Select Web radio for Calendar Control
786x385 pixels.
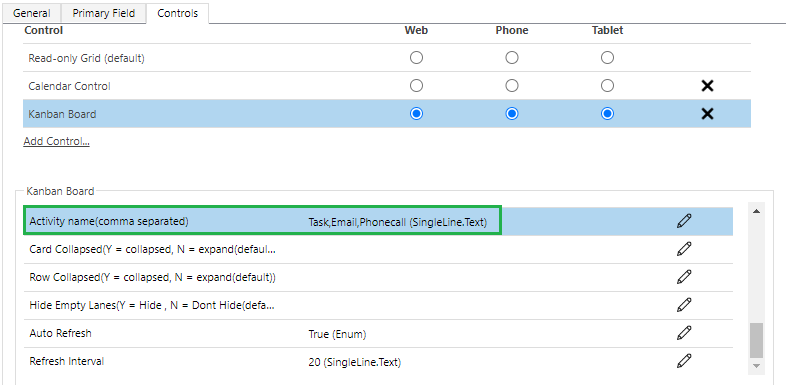coord(416,86)
